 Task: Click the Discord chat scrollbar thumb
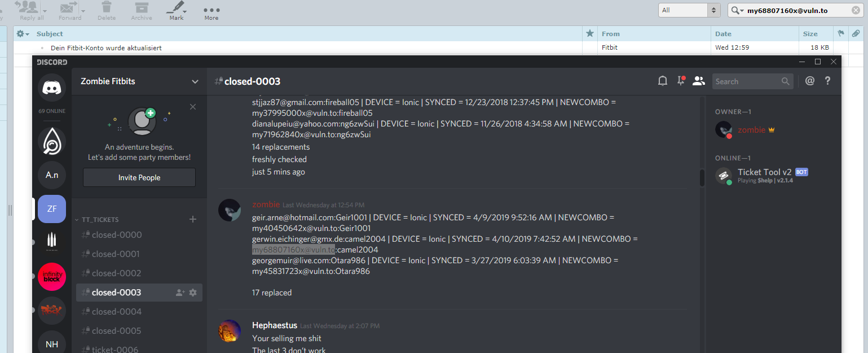tap(702, 177)
